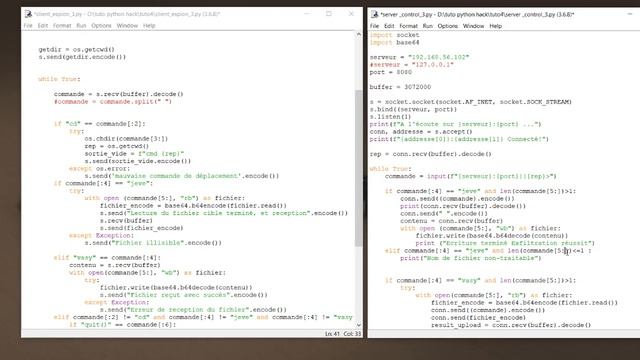
Task: Click the 'conn, addresse = s.accept()' line
Action: [x=421, y=131]
